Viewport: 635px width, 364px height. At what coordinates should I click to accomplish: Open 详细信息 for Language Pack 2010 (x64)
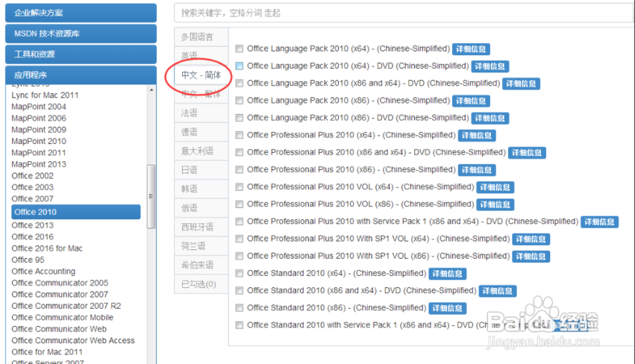pos(471,49)
